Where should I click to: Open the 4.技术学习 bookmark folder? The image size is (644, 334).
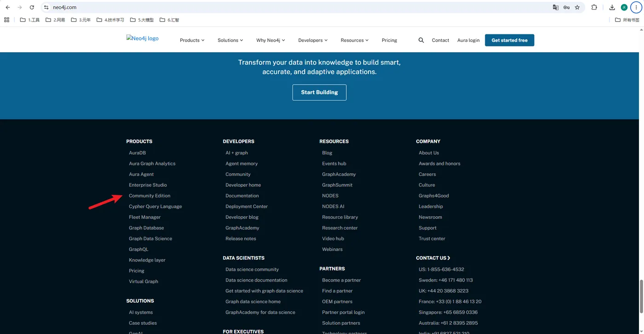pyautogui.click(x=110, y=20)
